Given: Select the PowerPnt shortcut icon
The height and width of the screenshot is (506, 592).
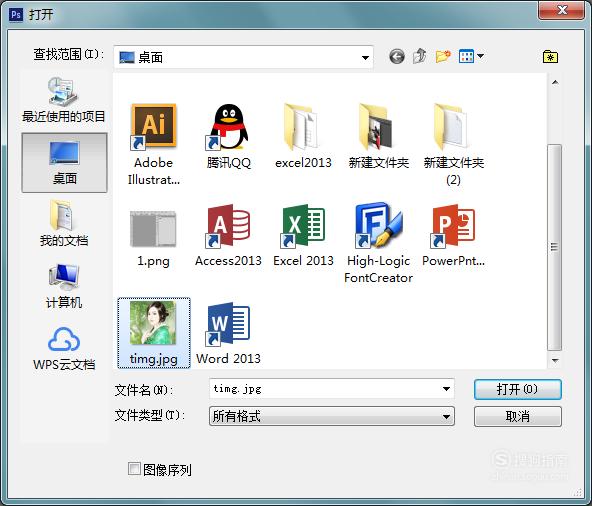Looking at the screenshot, I should click(x=453, y=226).
